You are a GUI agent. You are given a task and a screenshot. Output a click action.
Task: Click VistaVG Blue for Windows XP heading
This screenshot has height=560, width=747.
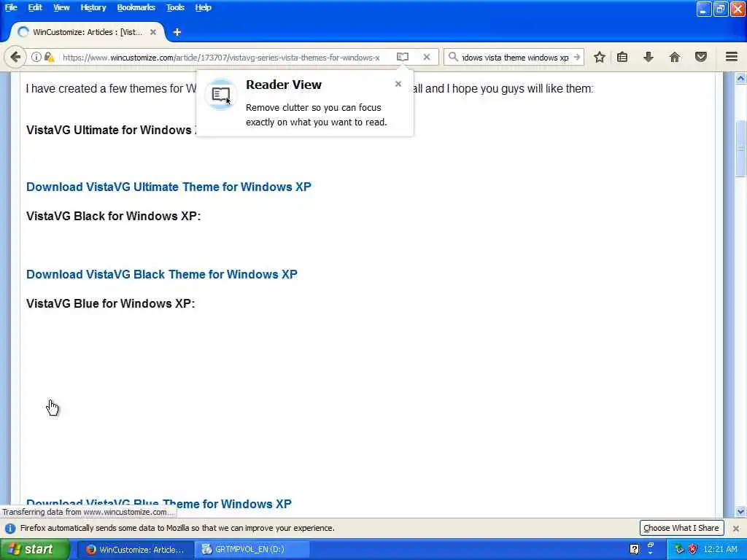[x=111, y=303]
